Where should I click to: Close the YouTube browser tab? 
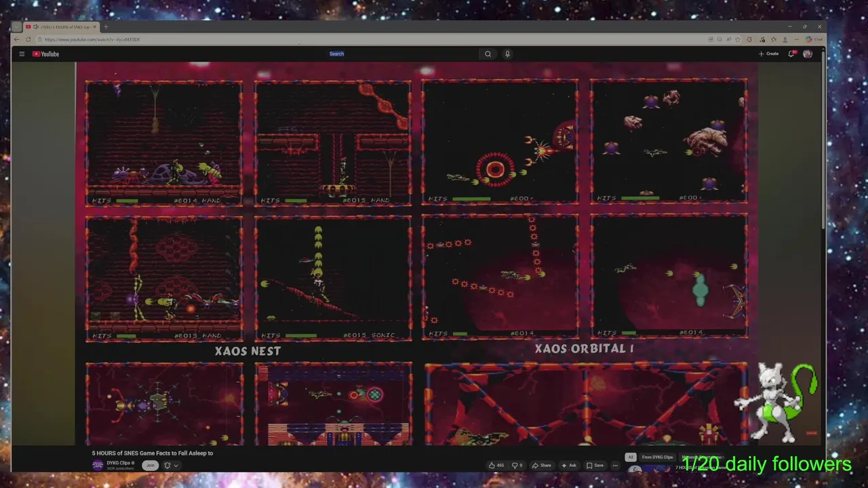95,27
